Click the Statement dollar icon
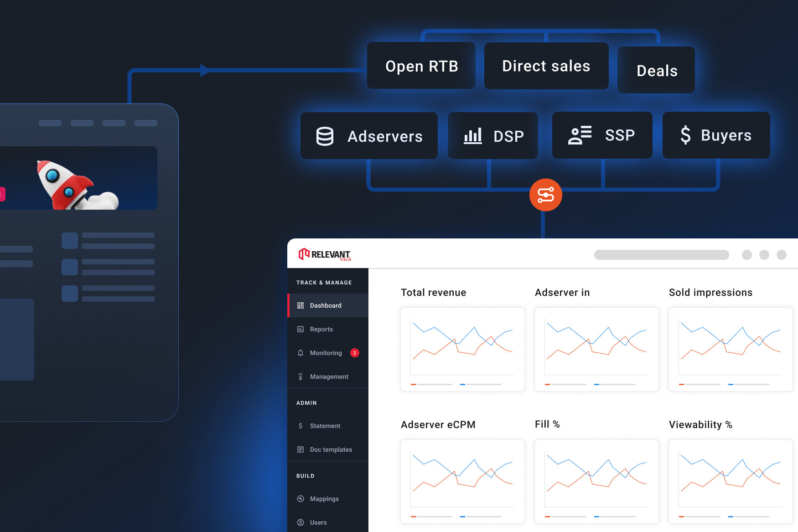This screenshot has height=532, width=798. click(x=301, y=426)
